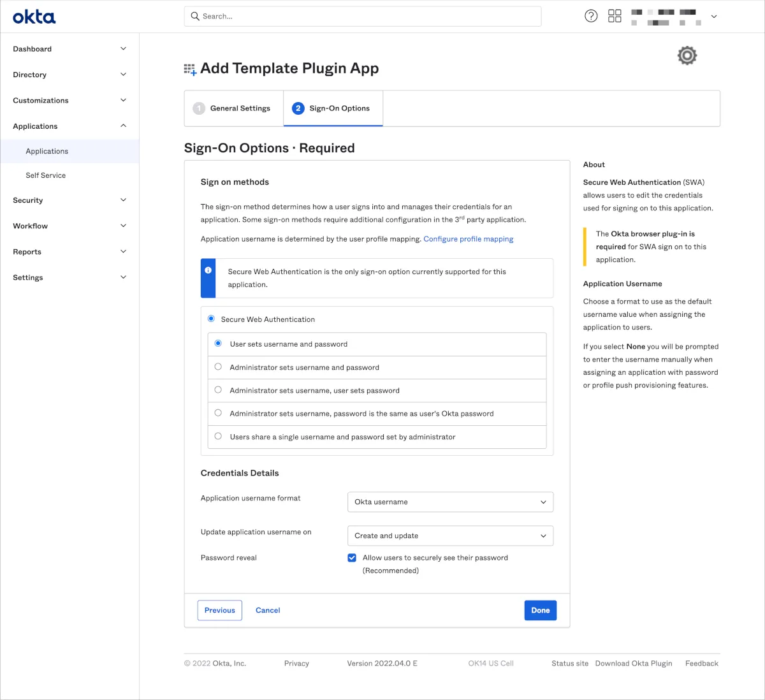
Task: Open the help question mark icon
Action: tap(591, 16)
